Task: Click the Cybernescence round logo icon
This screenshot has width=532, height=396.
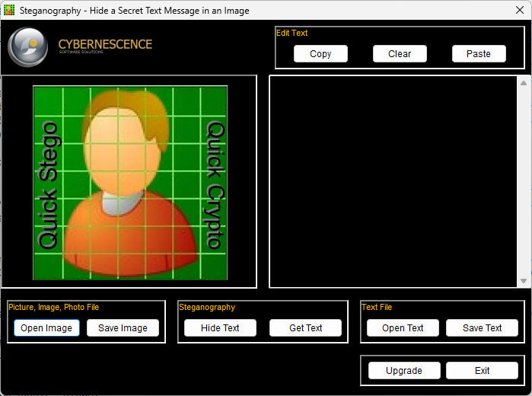Action: point(28,47)
